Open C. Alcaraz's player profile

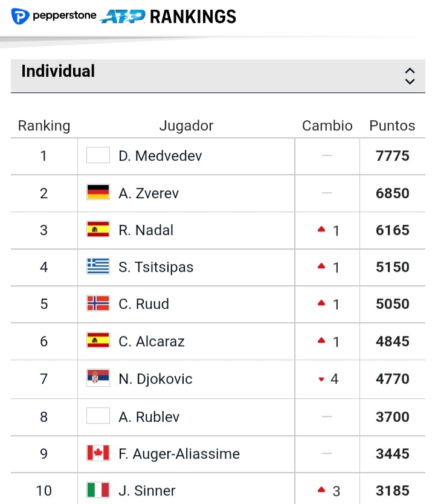(x=152, y=341)
